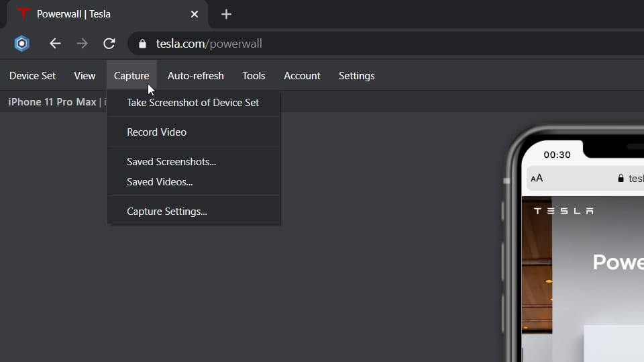The image size is (644, 362).
Task: Open Capture Settings... option
Action: coord(166,212)
